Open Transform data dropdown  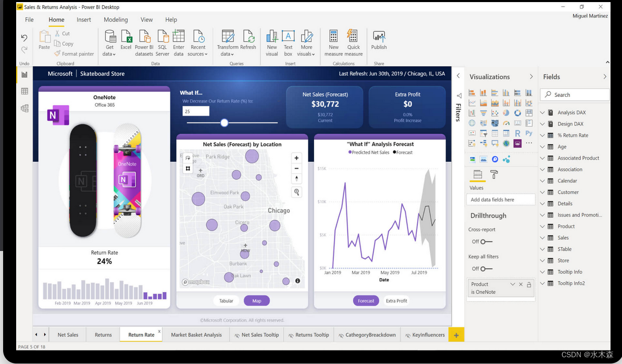[227, 54]
